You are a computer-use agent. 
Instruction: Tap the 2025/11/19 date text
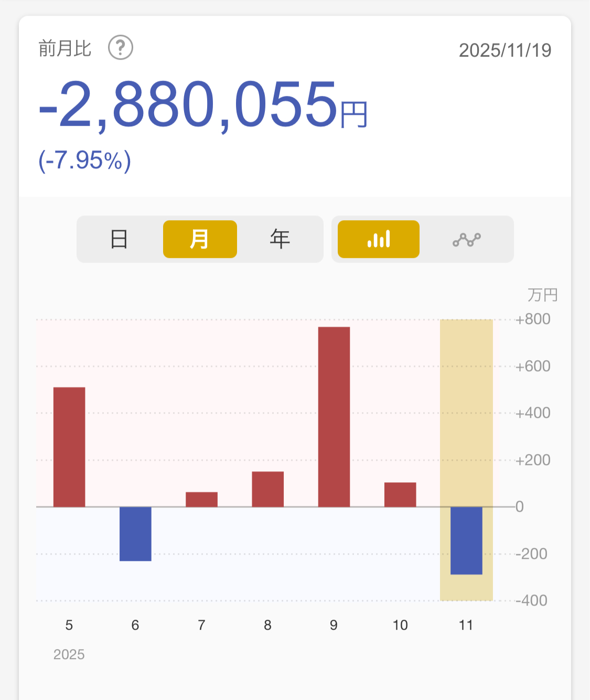pyautogui.click(x=505, y=50)
